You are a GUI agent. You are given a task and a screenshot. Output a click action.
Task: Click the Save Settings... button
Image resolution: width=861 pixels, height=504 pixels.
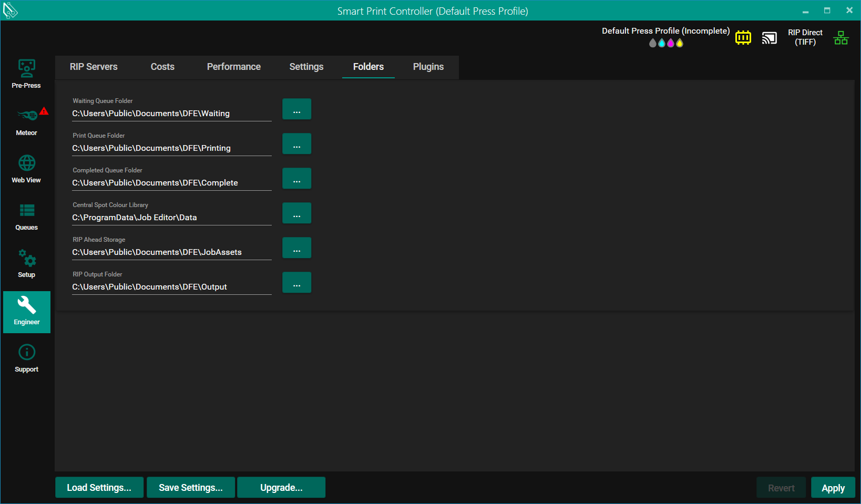[x=191, y=488]
